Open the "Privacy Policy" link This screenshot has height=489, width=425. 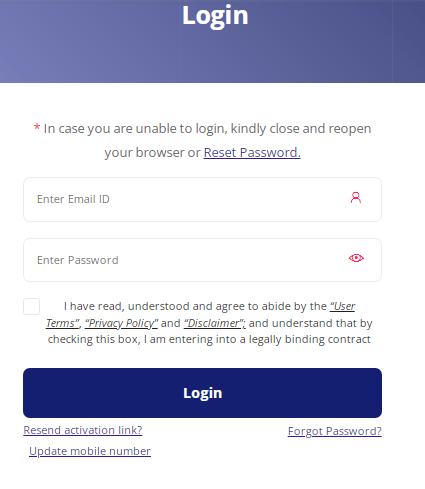[121, 323]
